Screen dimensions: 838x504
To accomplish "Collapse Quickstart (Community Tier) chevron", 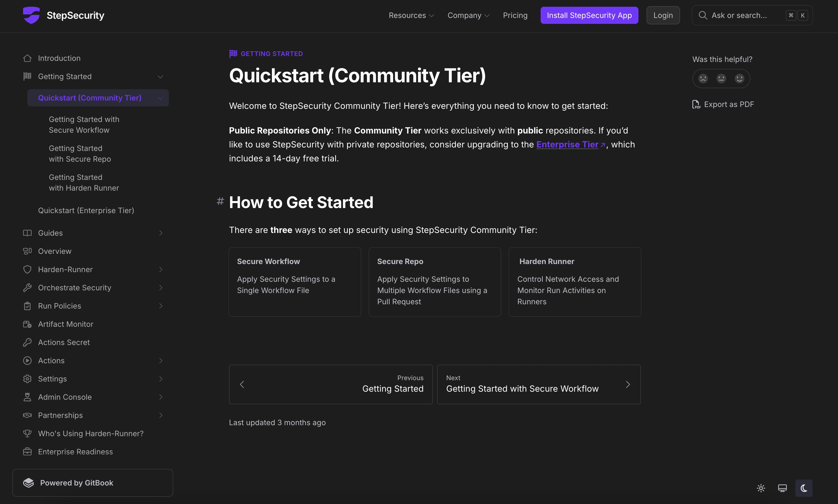I will click(x=160, y=98).
